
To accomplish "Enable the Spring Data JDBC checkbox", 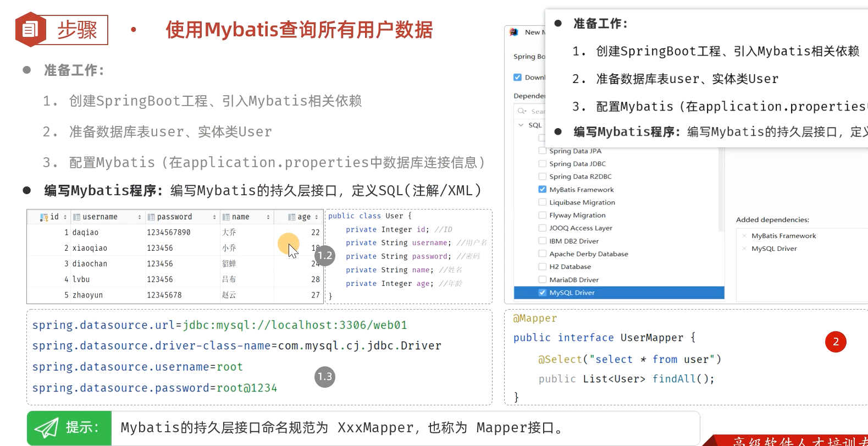I will tap(543, 163).
